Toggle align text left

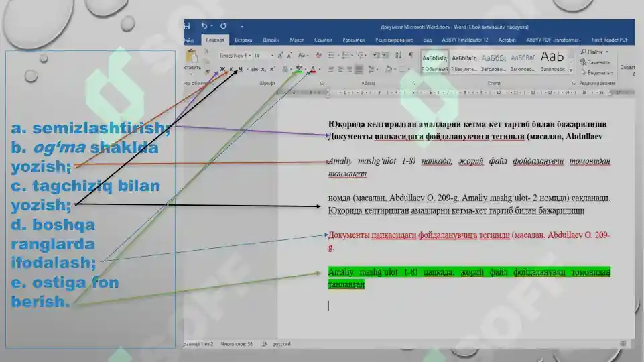tap(331, 70)
